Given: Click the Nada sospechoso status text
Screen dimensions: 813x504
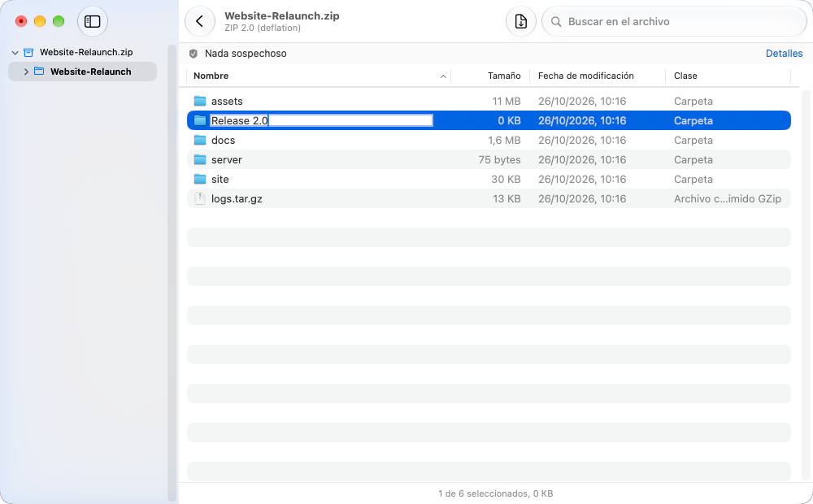Looking at the screenshot, I should click(x=246, y=54).
